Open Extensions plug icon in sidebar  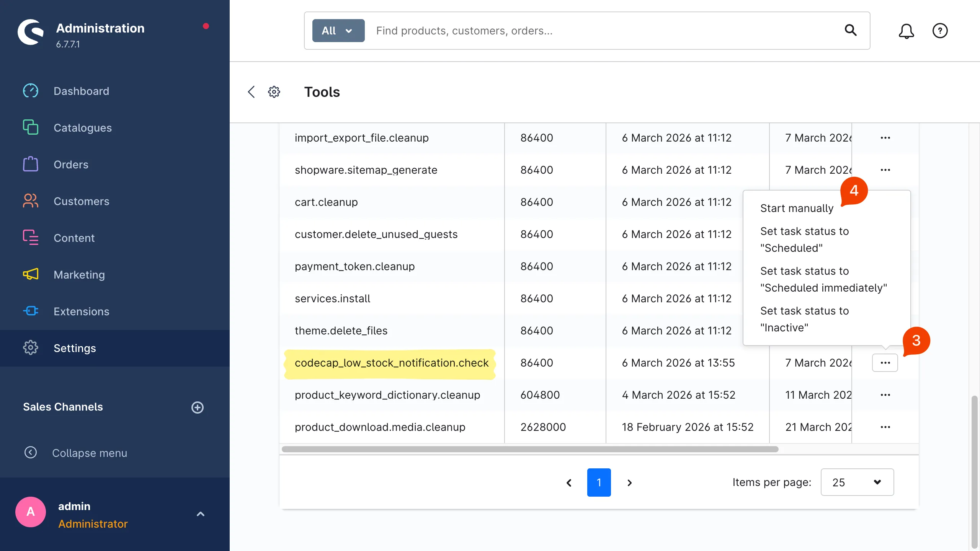pos(31,311)
